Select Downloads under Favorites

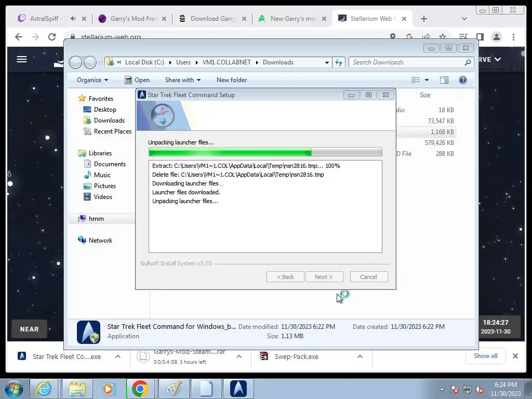104,120
